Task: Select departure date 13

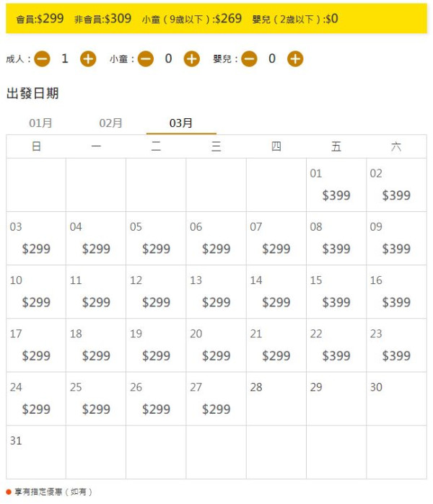Action: tap(216, 292)
